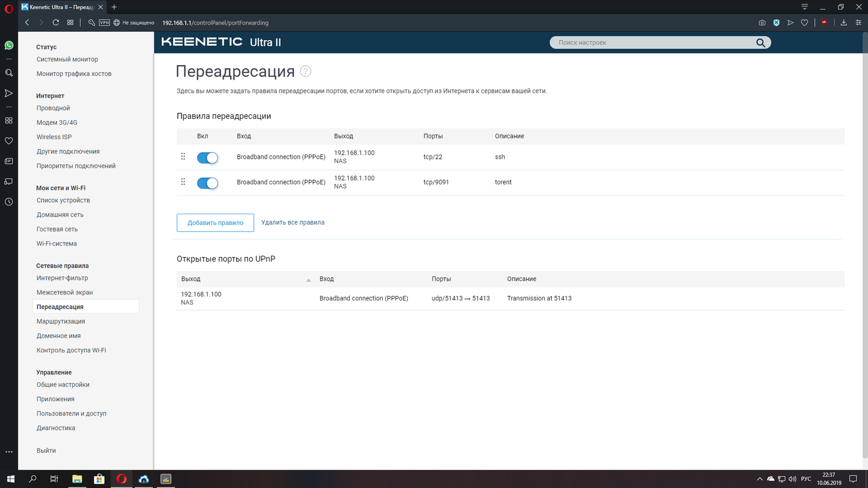Open a new browser tab

[x=114, y=7]
